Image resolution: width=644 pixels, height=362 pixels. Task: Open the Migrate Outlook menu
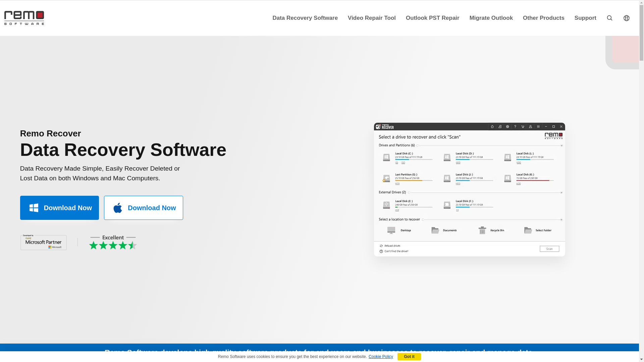tap(491, 18)
